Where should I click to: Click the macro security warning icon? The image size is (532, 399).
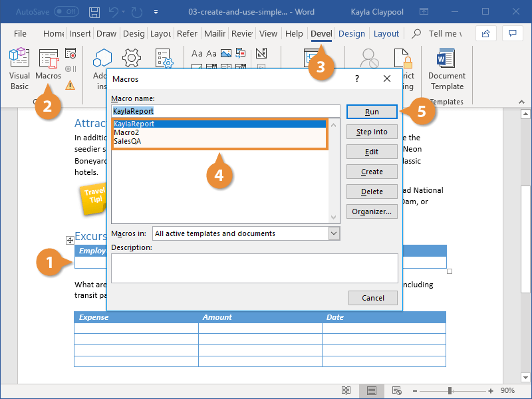coord(70,85)
